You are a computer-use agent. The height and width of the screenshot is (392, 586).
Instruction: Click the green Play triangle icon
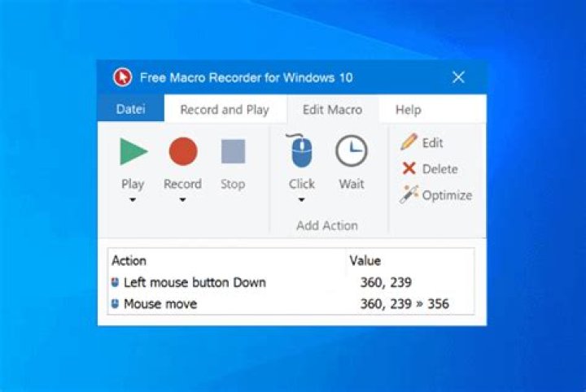tap(133, 151)
